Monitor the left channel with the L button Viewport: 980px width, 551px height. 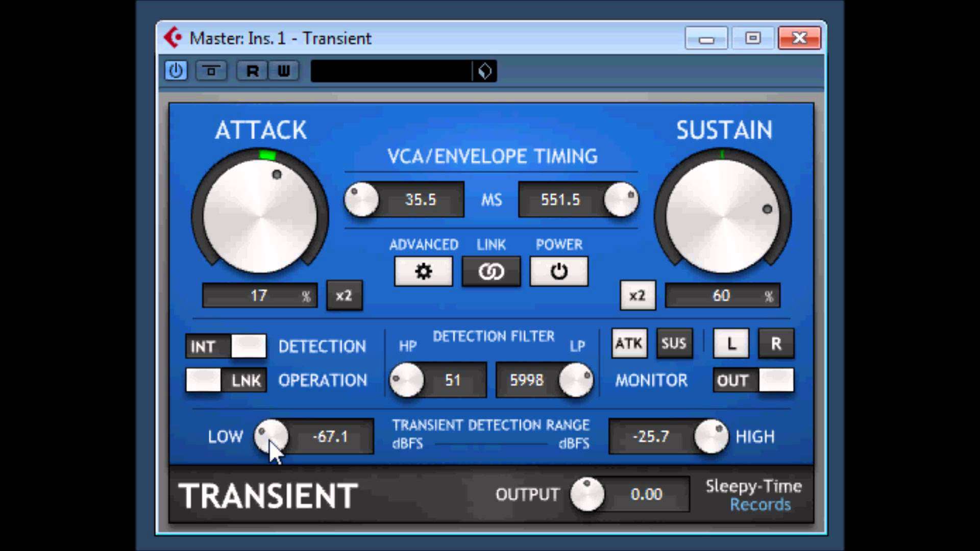click(731, 343)
